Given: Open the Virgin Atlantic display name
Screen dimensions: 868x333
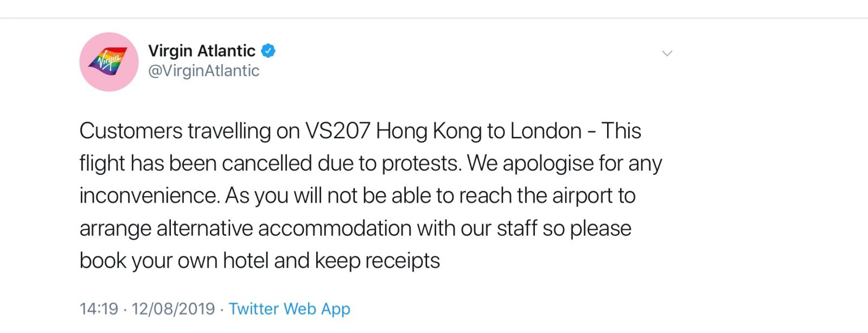Looking at the screenshot, I should click(201, 51).
